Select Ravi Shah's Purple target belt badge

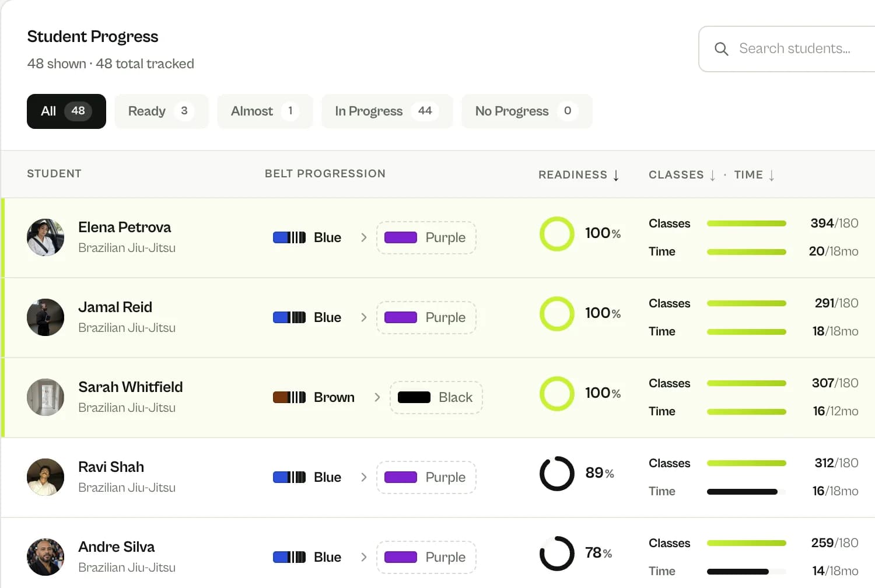426,477
